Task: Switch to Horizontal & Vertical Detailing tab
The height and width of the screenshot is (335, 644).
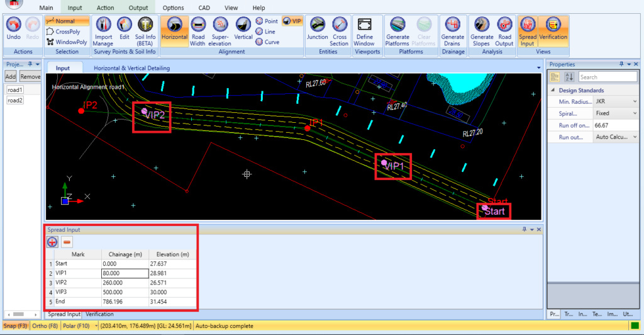Action: (132, 68)
